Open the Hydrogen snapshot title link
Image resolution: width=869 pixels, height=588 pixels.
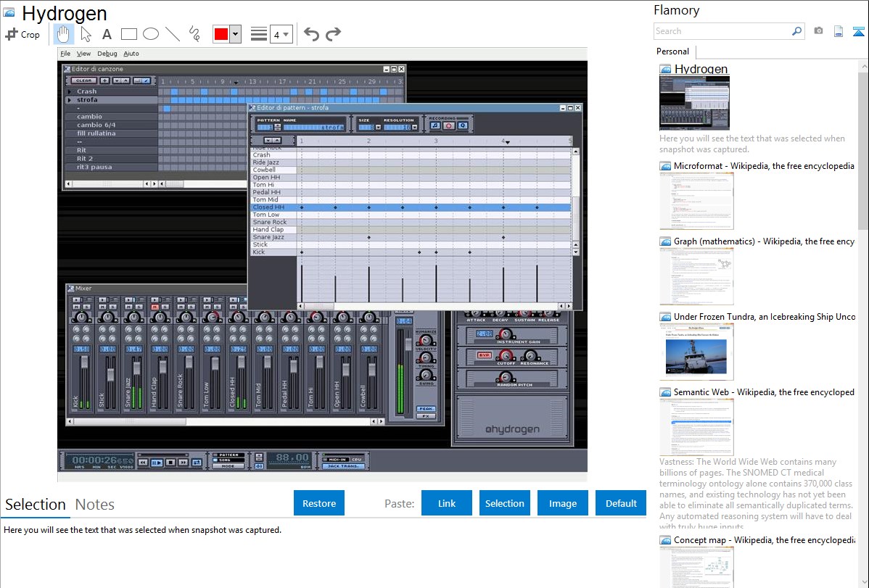click(701, 70)
